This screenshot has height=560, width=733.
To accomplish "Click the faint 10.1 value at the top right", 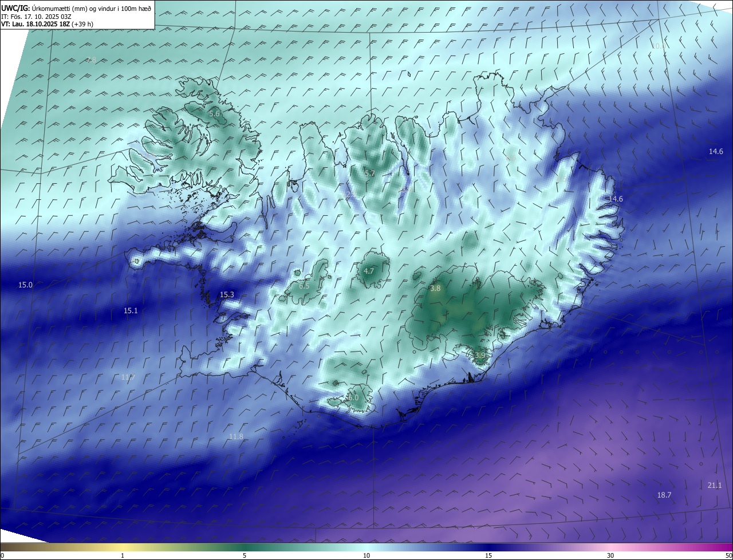I will point(659,46).
